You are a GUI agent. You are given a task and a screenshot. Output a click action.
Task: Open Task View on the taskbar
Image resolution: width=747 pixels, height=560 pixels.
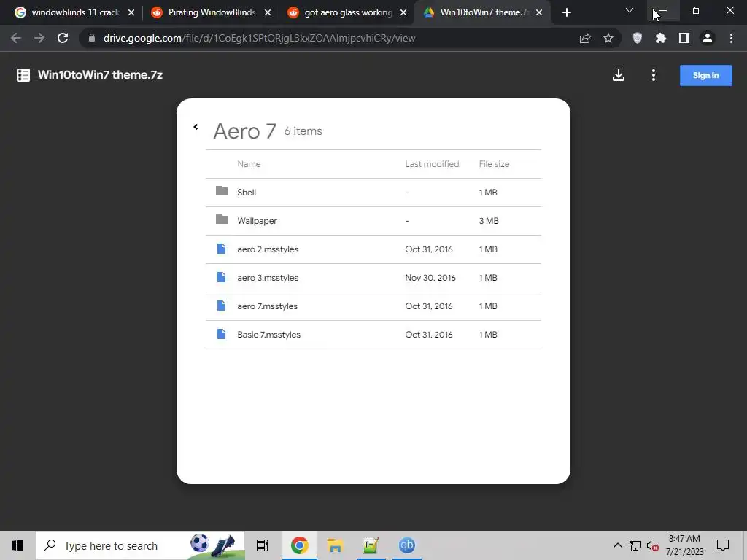coord(263,545)
